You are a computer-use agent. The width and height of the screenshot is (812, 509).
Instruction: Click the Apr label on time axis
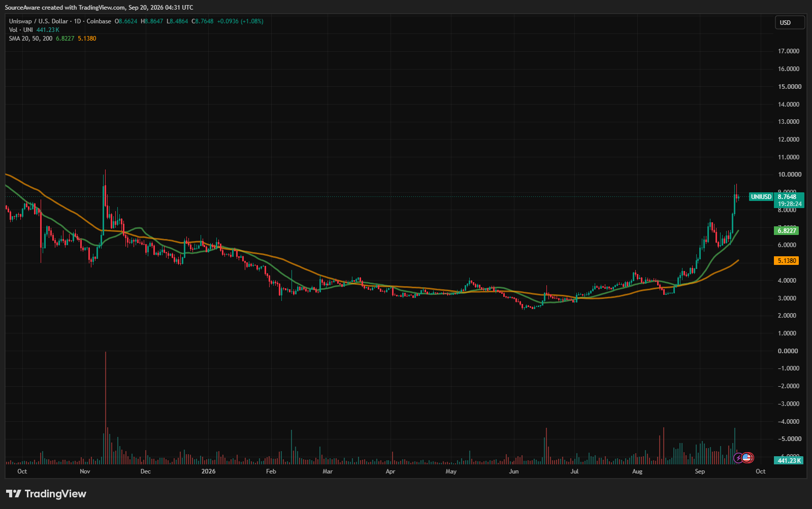click(x=390, y=471)
